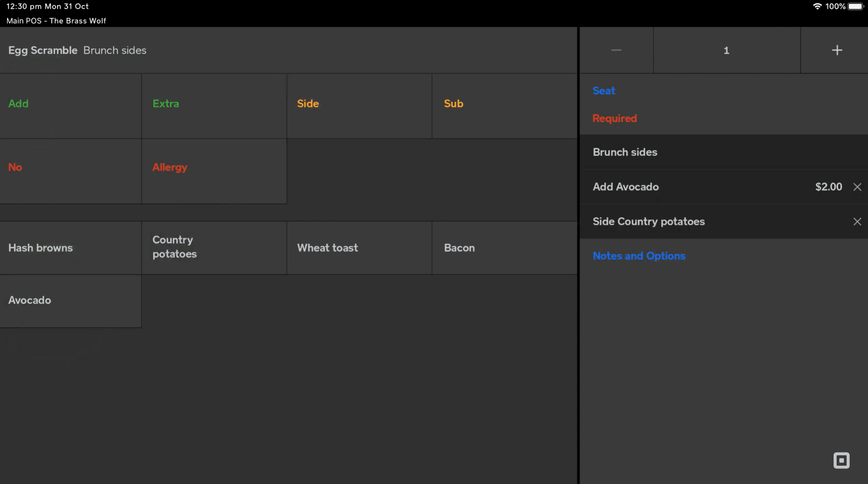Select the red No modifier prefix
868x484 pixels.
[70, 171]
